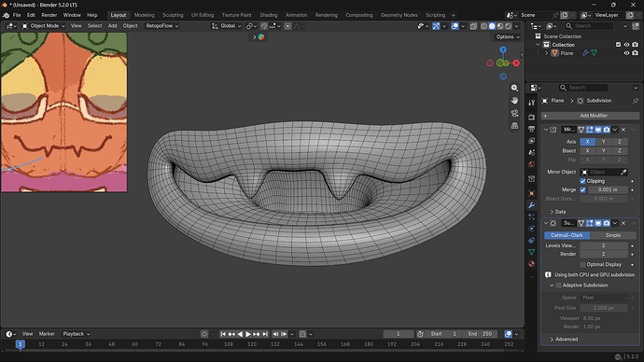This screenshot has height=362, width=644.
Task: Click the pin icon in Properties header
Action: pyautogui.click(x=636, y=101)
